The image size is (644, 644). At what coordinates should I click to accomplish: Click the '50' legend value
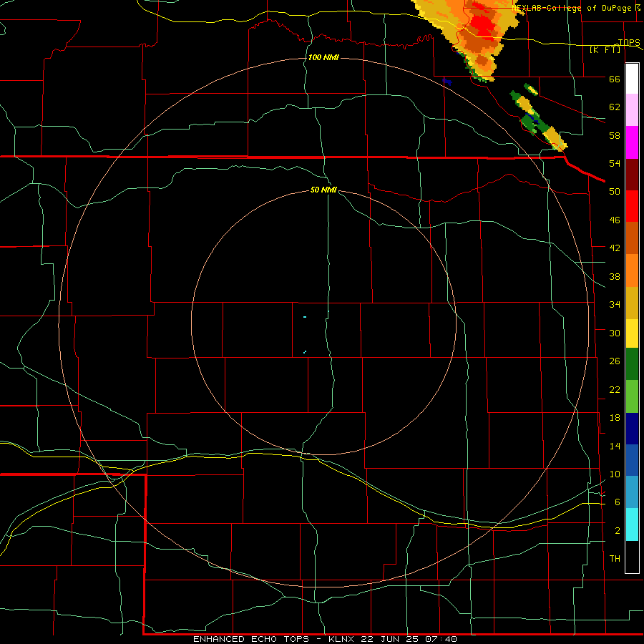(x=615, y=191)
